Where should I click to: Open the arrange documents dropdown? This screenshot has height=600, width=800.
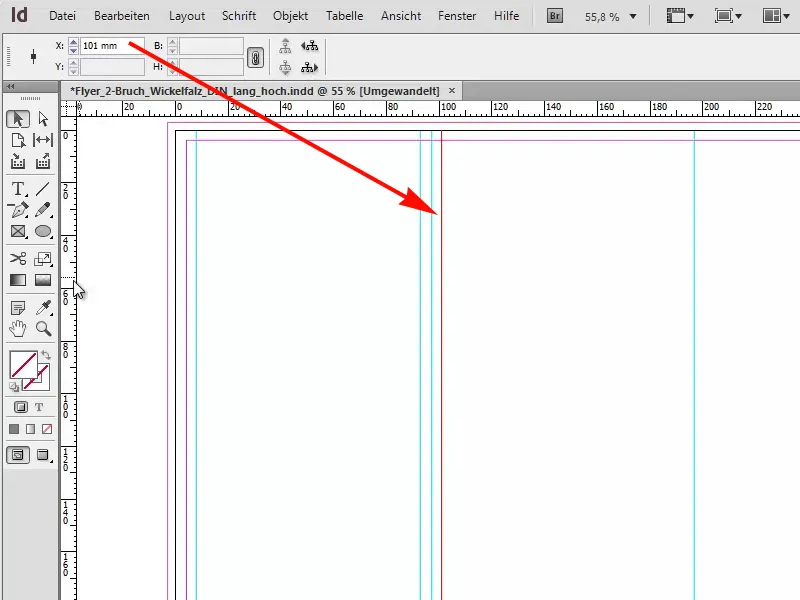pos(778,16)
